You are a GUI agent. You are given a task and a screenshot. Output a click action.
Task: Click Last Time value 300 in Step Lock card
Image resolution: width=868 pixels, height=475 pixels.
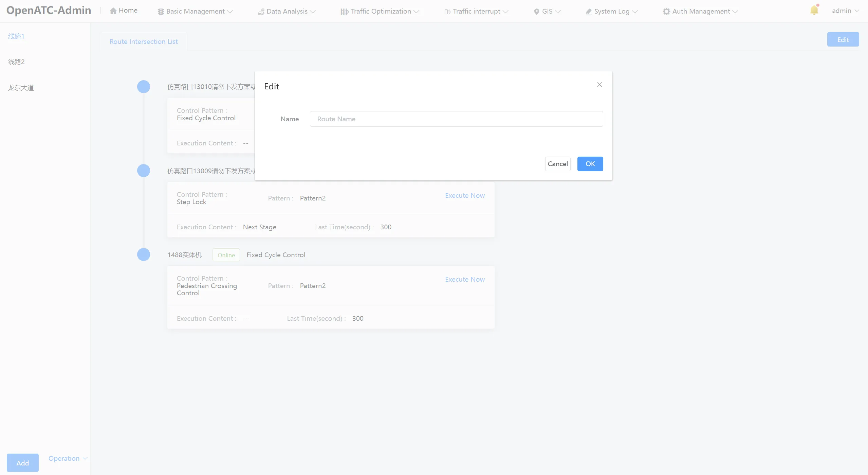tap(386, 227)
